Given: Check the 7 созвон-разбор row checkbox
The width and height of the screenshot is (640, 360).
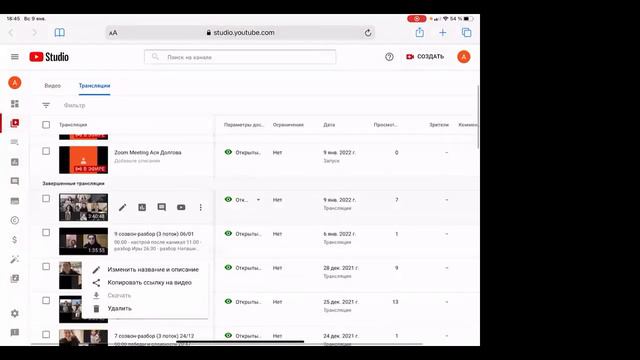Looking at the screenshot, I should pyautogui.click(x=46, y=334).
